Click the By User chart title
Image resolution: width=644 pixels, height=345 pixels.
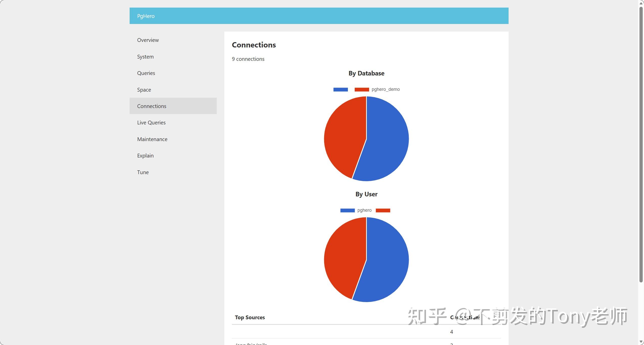click(366, 194)
